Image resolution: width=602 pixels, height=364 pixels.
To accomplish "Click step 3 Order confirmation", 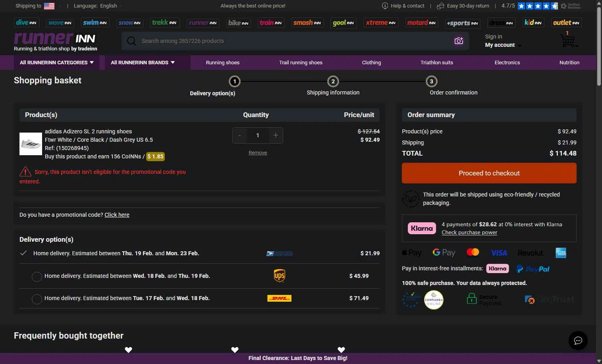I will [x=453, y=86].
